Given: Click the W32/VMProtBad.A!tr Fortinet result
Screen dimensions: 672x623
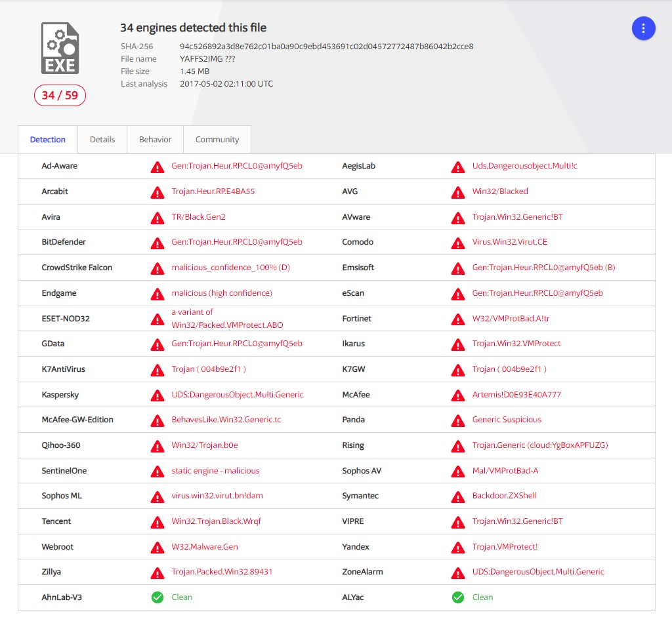Looking at the screenshot, I should (x=511, y=319).
